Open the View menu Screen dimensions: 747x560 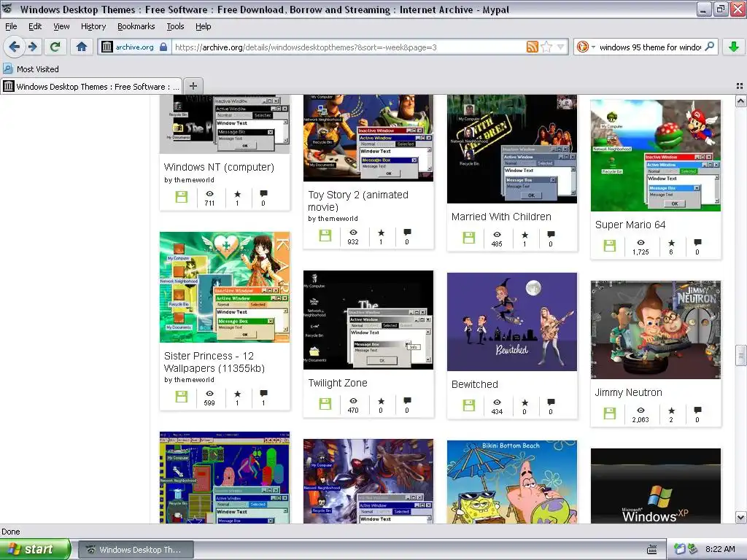pyautogui.click(x=61, y=26)
